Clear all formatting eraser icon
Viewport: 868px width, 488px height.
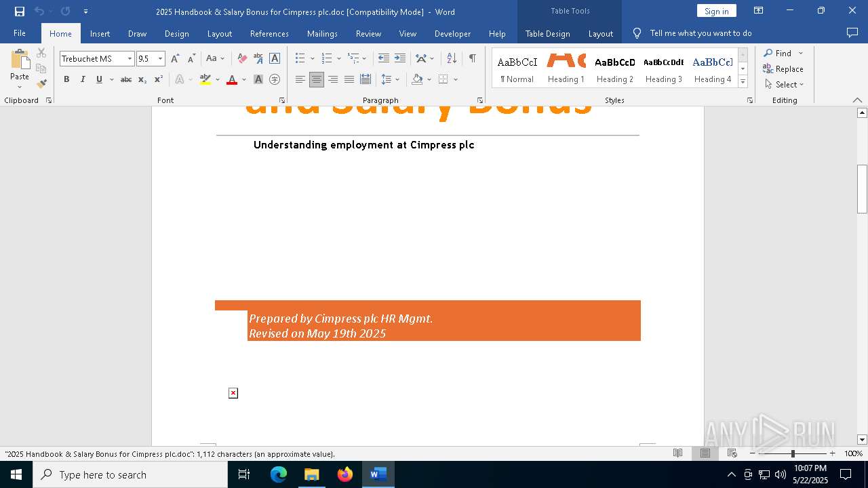pyautogui.click(x=242, y=58)
